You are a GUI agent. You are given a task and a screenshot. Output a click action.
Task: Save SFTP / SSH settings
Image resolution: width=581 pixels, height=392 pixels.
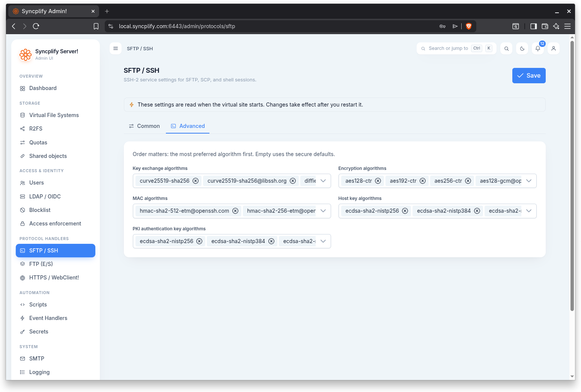[529, 75]
